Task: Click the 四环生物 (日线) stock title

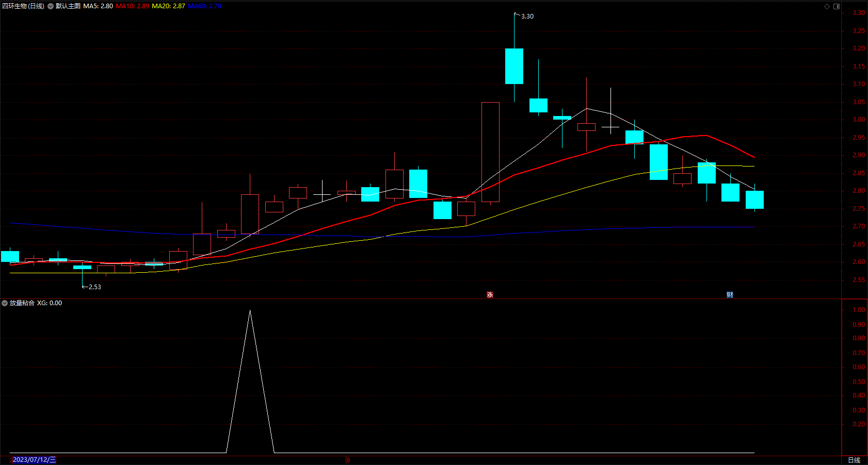Action: [23, 6]
